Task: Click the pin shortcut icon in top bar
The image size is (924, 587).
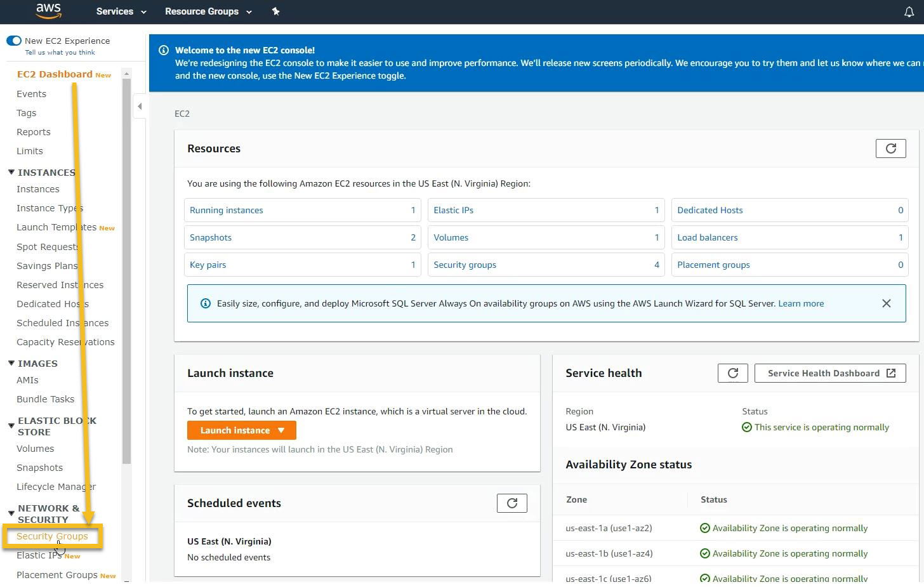Action: click(x=275, y=11)
